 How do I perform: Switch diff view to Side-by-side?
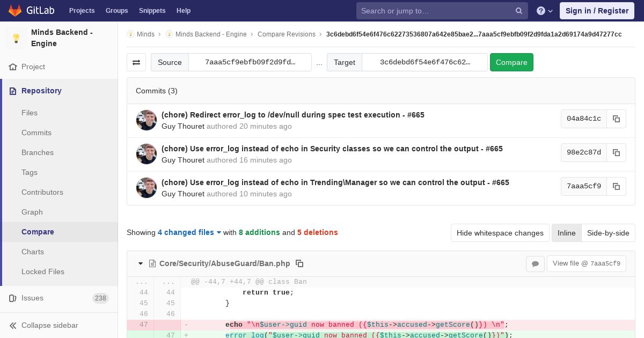tap(608, 233)
